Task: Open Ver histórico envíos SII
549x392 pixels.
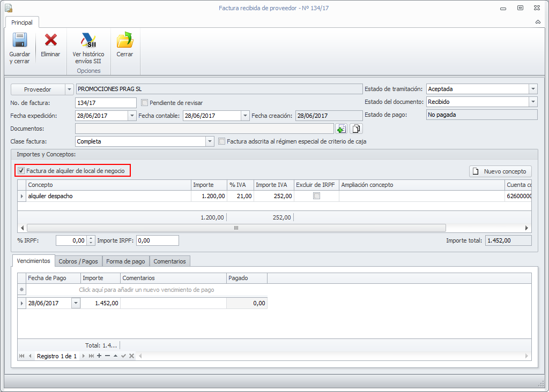Action: 88,41
